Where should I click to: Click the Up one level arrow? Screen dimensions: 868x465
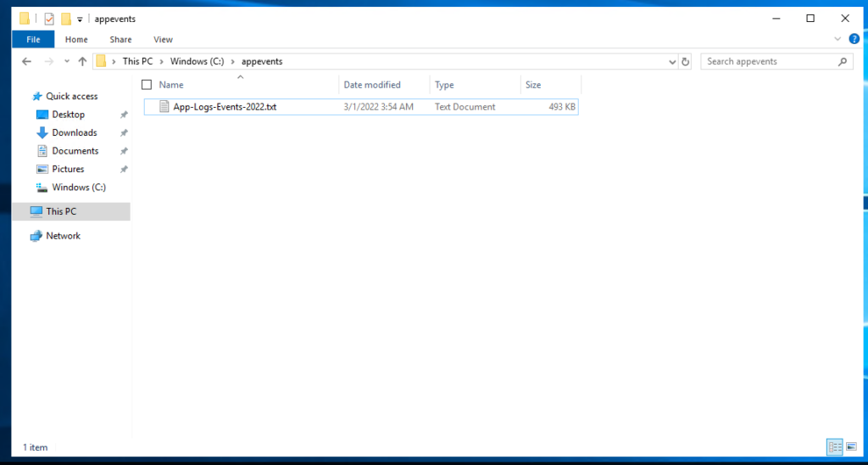(82, 61)
